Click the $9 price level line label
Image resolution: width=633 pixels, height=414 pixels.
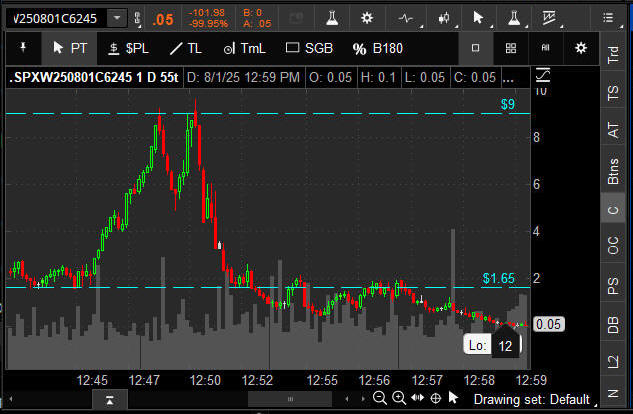tap(507, 105)
